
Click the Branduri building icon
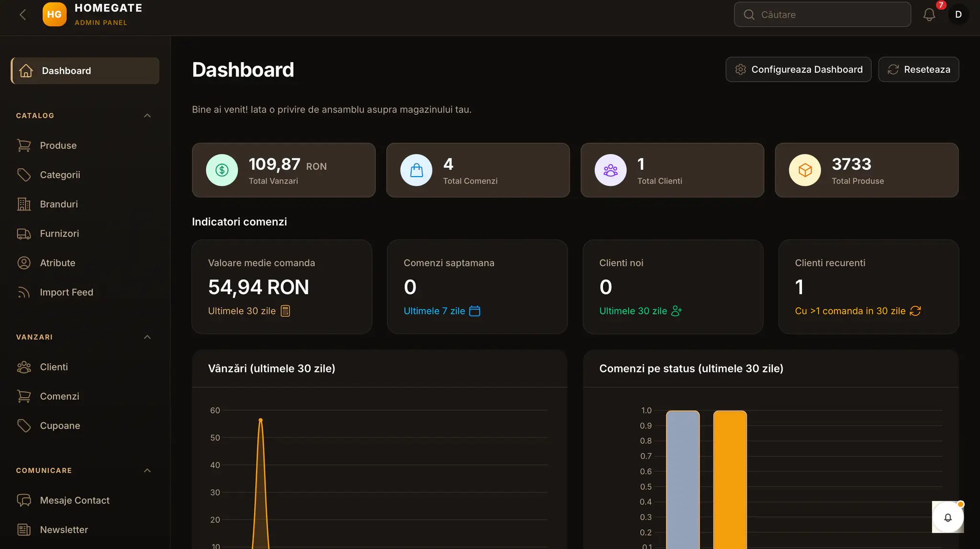tap(24, 204)
